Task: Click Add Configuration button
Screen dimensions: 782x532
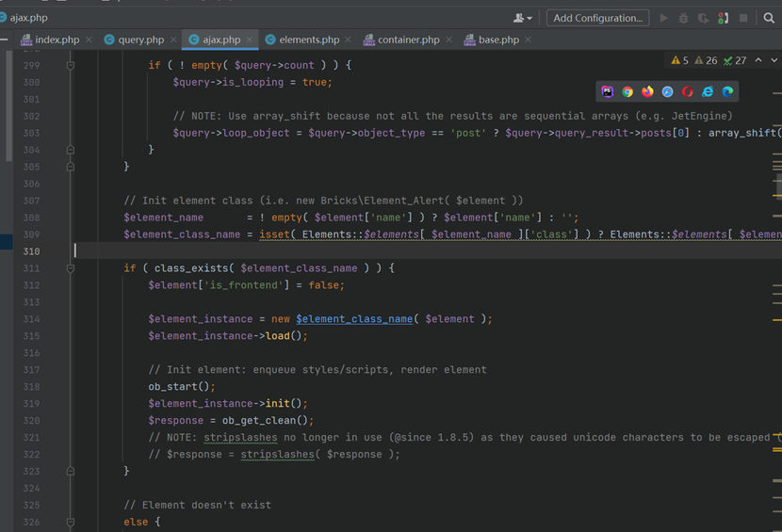Action: coord(598,18)
